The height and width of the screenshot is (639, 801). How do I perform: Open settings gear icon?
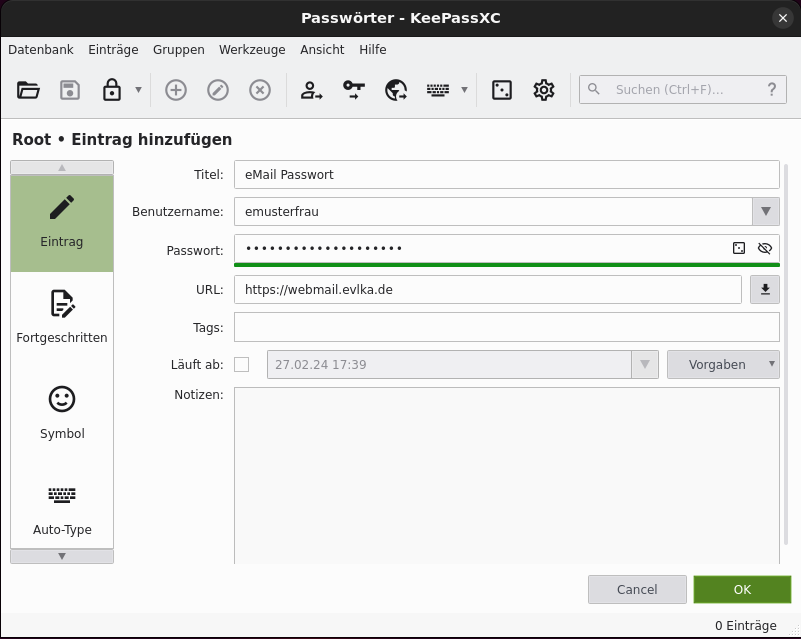[x=544, y=90]
